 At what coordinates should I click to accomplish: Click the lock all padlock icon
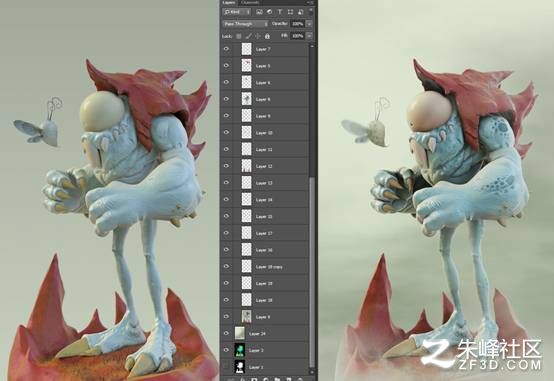point(267,36)
